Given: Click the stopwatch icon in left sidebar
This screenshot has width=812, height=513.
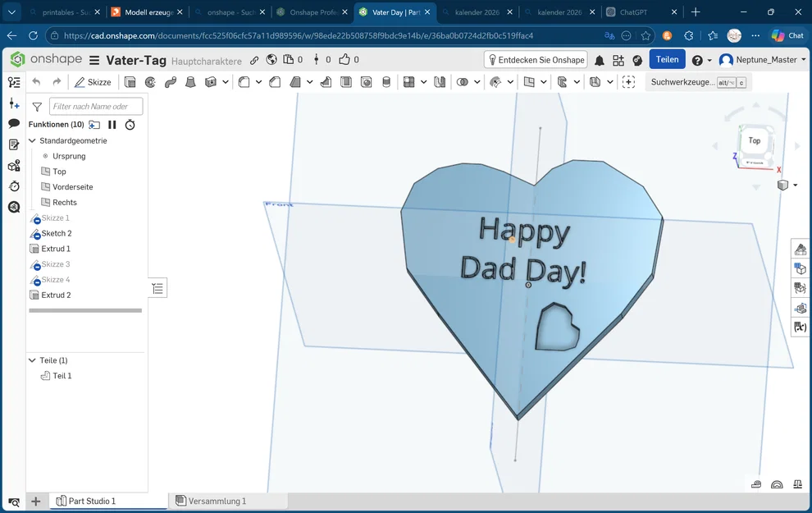Looking at the screenshot, I should (14, 186).
